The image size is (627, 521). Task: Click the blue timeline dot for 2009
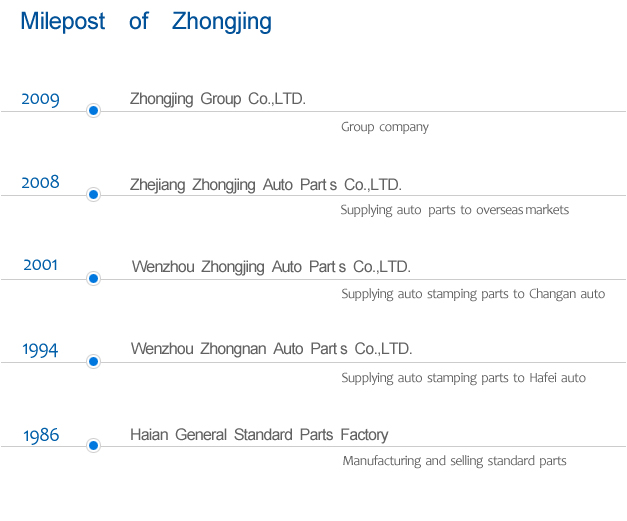93,111
